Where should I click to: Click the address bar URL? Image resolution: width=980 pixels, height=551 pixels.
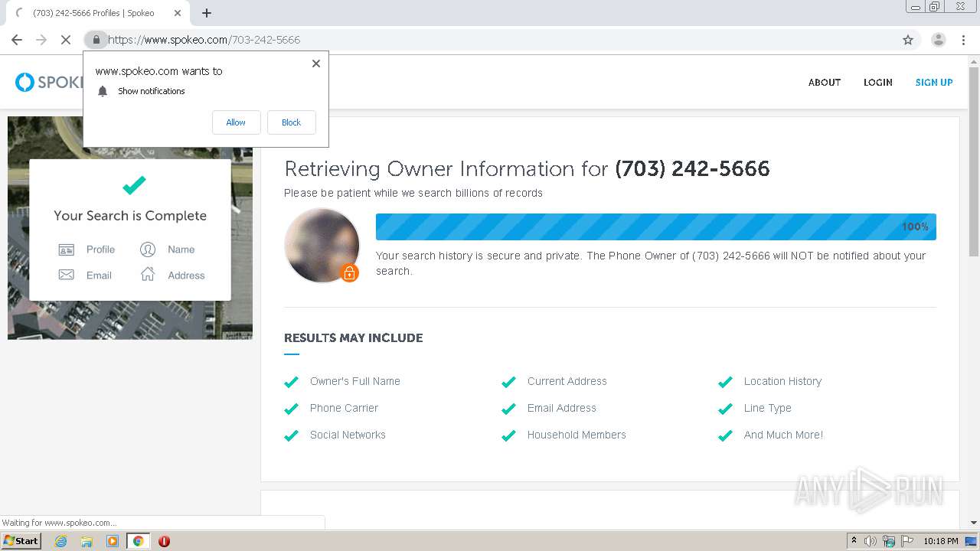[204, 40]
